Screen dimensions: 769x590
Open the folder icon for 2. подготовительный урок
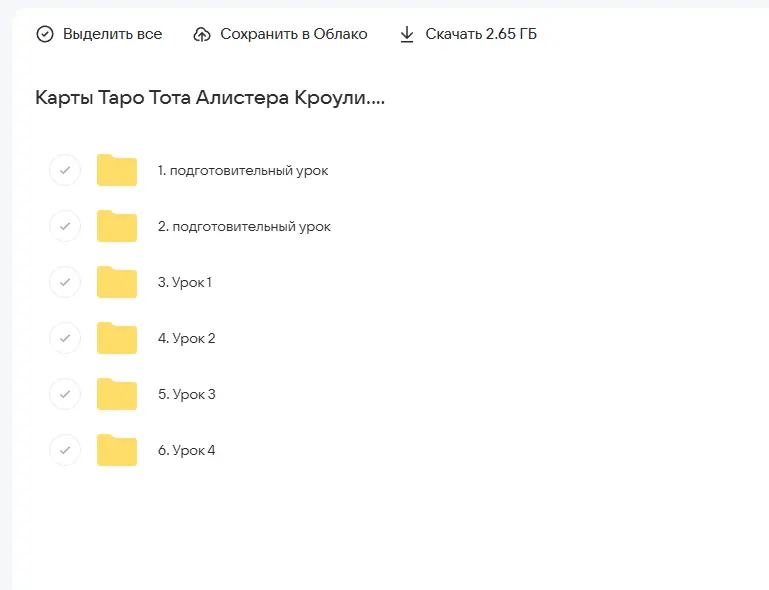117,227
